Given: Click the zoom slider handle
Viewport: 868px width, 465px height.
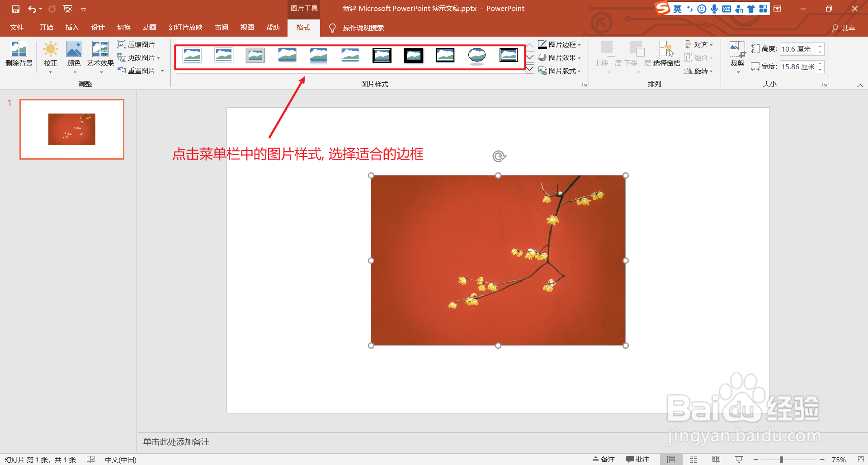Looking at the screenshot, I should point(781,460).
